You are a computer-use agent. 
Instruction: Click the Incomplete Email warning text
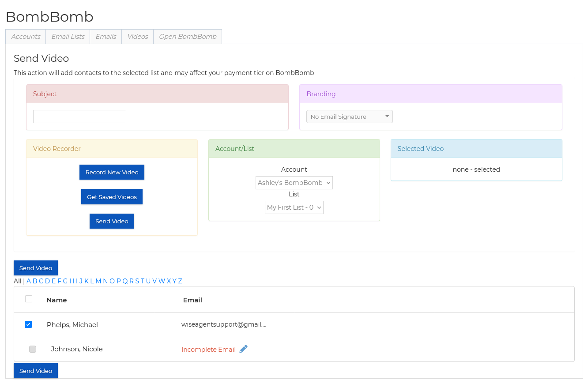pos(208,350)
